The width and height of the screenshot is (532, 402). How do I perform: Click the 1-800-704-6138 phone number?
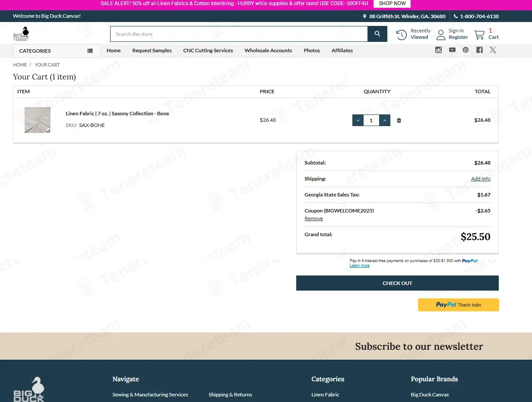pyautogui.click(x=479, y=16)
